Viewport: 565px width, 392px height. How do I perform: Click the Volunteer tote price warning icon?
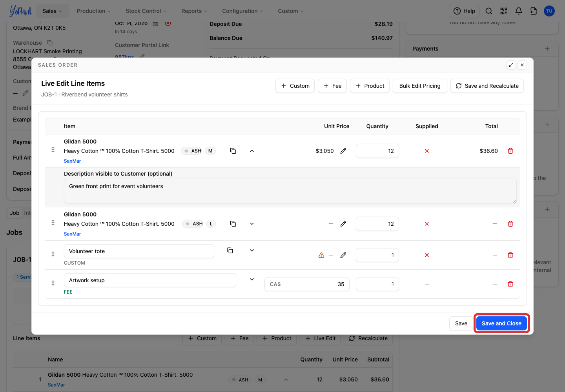pyautogui.click(x=321, y=255)
